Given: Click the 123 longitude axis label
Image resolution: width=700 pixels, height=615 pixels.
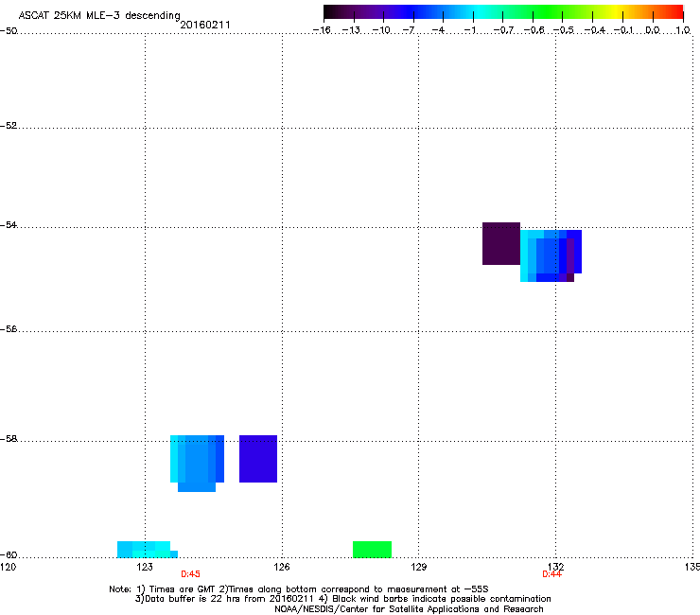Looking at the screenshot, I should [145, 567].
